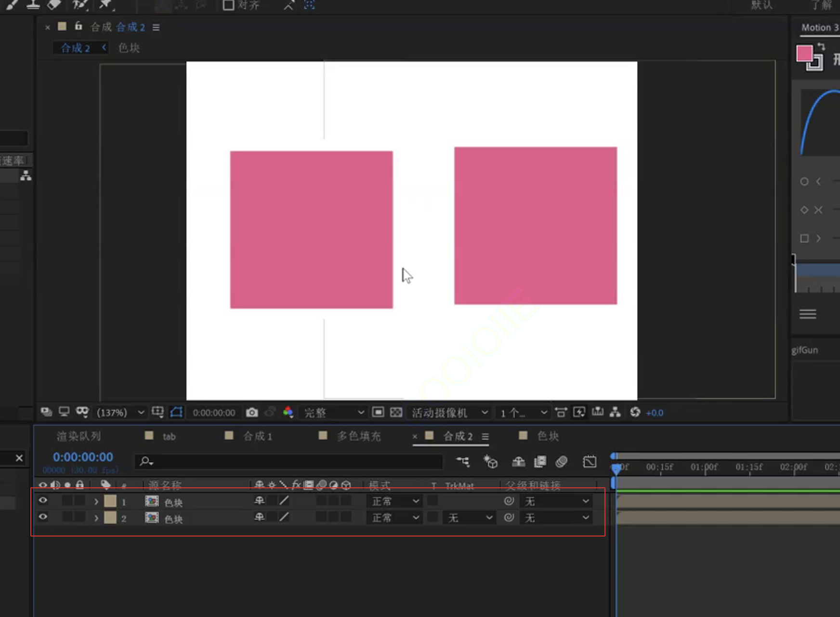
Task: Expand layer 2 色块 properties
Action: pos(96,518)
